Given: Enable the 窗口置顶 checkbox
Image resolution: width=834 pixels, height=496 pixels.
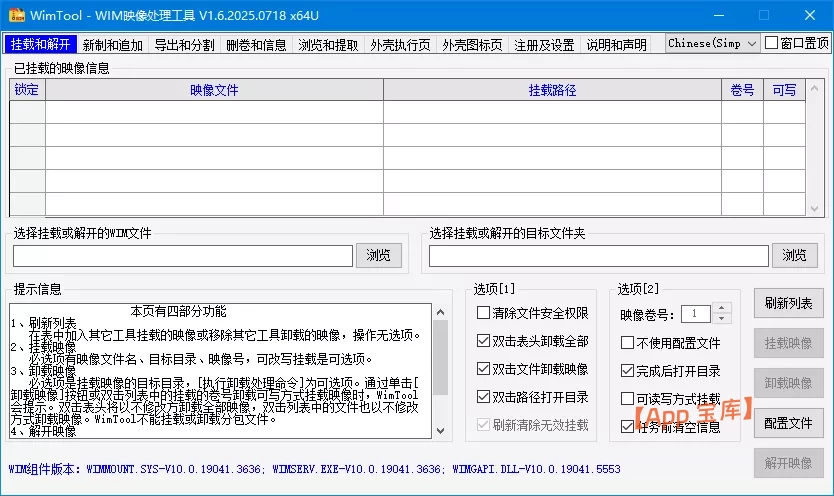Looking at the screenshot, I should [771, 43].
